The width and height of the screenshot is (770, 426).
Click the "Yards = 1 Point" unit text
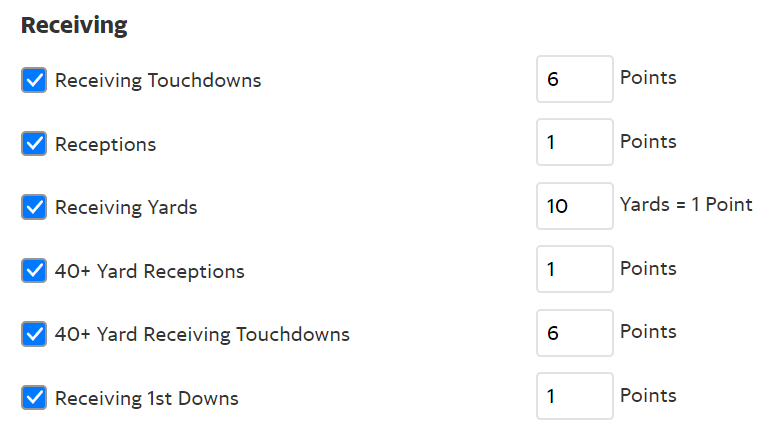(x=686, y=205)
